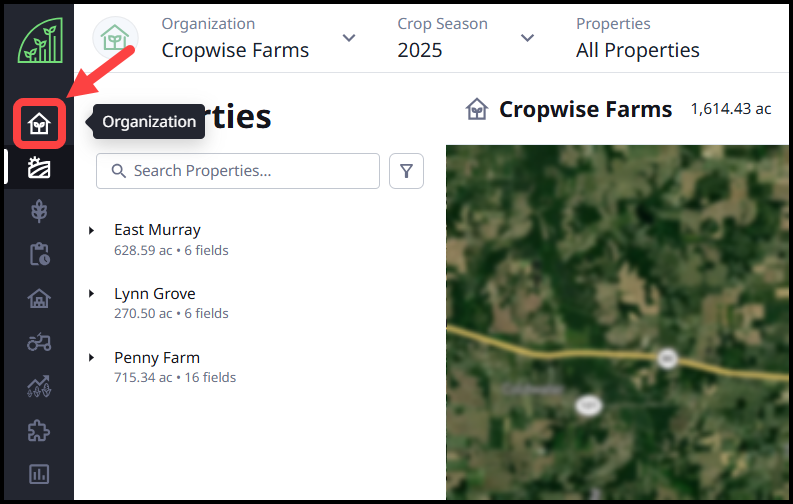Open the clipboard tasks sidebar icon
Image resolution: width=793 pixels, height=504 pixels.
pos(39,255)
